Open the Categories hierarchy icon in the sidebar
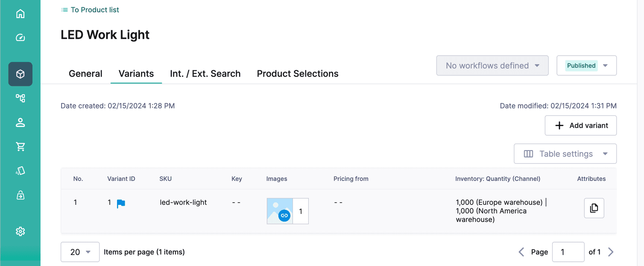The width and height of the screenshot is (644, 266). [x=20, y=98]
